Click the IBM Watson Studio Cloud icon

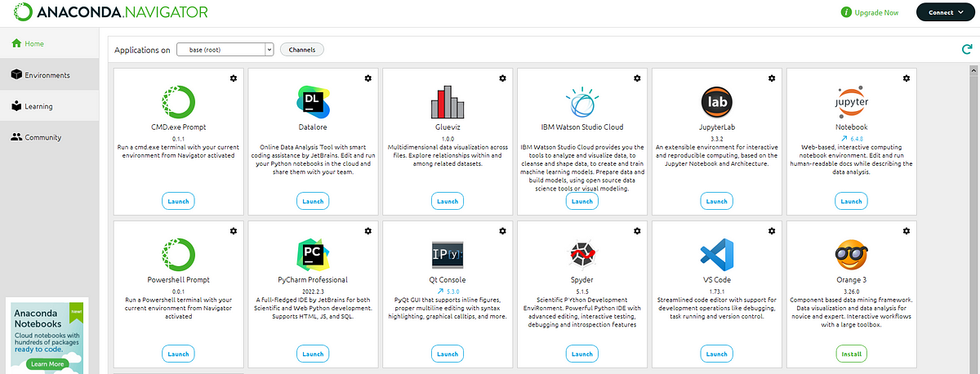[581, 102]
